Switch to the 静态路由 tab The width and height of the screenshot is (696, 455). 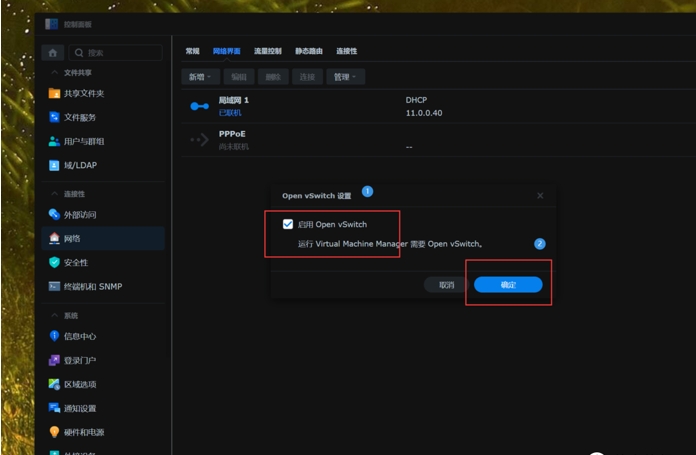(x=309, y=51)
